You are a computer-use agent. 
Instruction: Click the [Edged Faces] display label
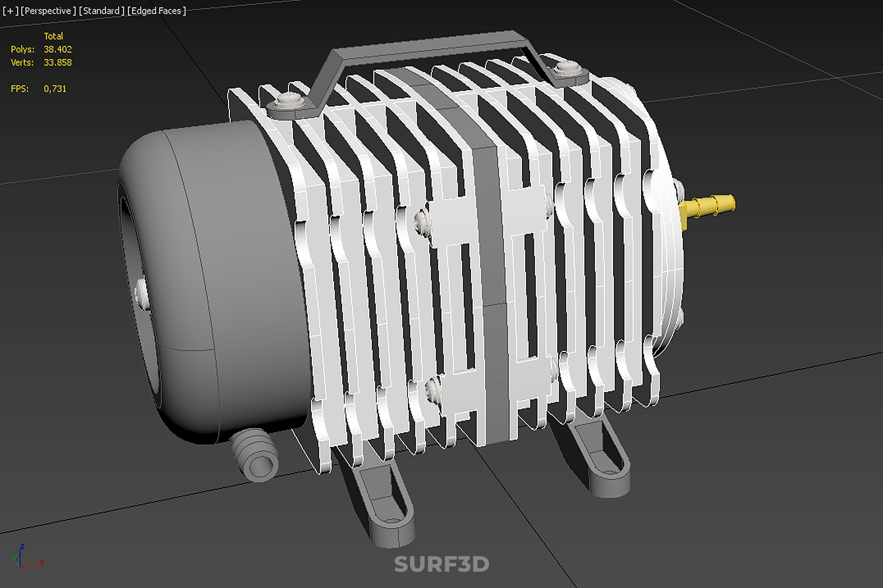pos(156,11)
